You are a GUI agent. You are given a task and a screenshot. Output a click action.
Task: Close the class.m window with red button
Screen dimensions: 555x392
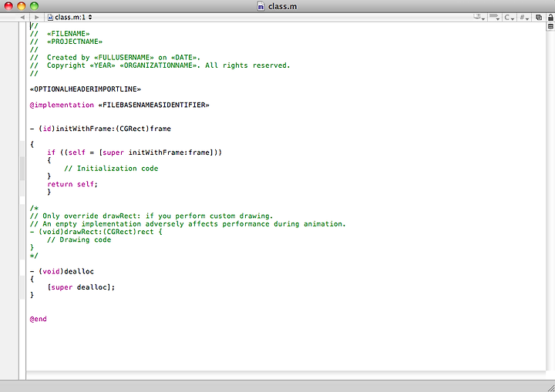pyautogui.click(x=8, y=5)
